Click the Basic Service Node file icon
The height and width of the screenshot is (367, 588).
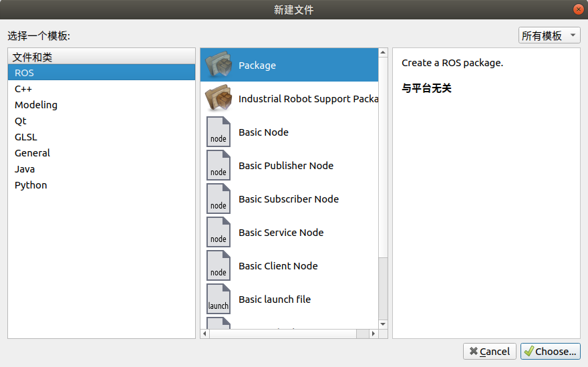(218, 232)
